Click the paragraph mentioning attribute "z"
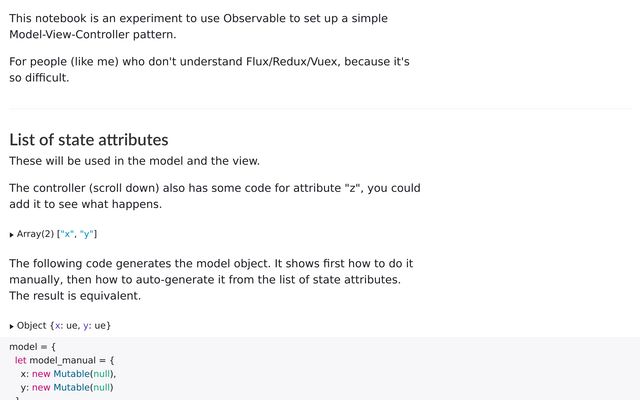The image size is (640, 400). tap(214, 196)
